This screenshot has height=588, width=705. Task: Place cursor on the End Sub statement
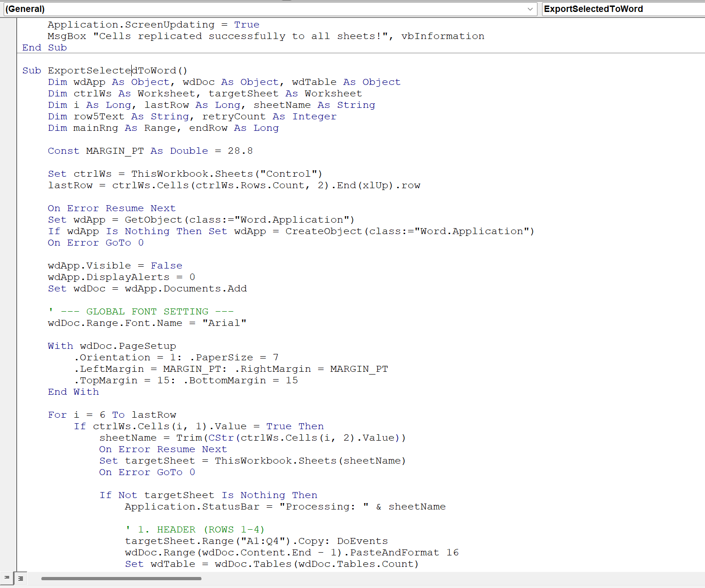click(x=44, y=47)
